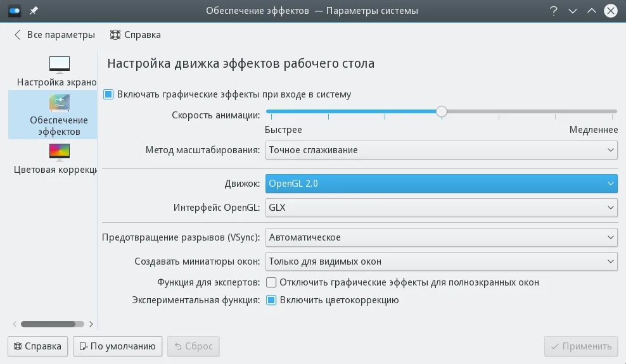Select Обеспечение эффектов module icon
The image size is (626, 364).
click(x=60, y=103)
